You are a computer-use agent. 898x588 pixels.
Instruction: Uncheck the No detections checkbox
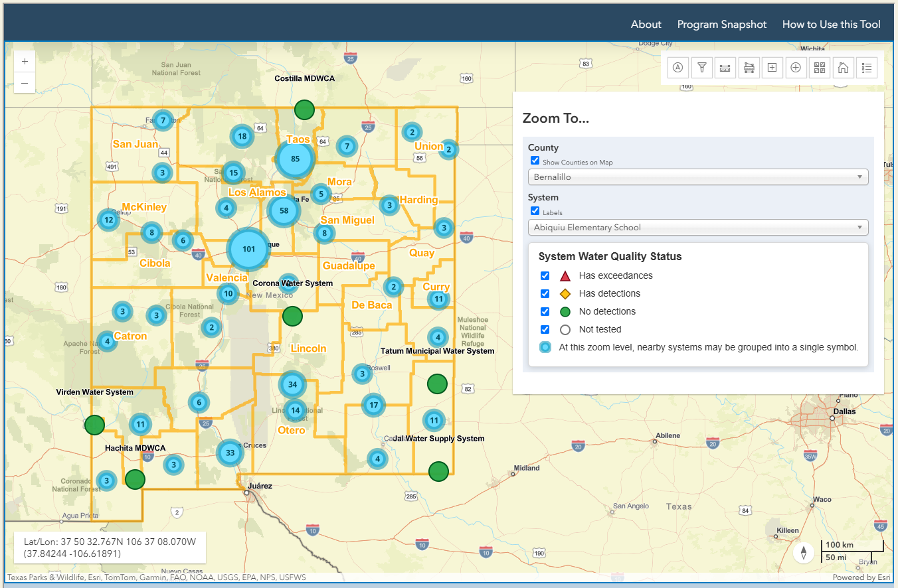click(545, 311)
